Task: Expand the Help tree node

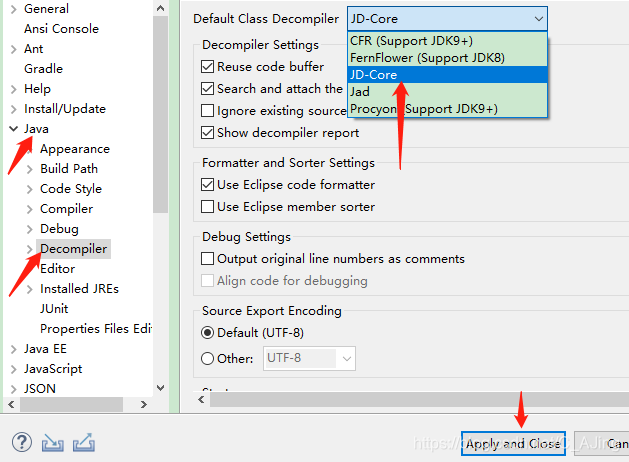Action: pyautogui.click(x=14, y=89)
